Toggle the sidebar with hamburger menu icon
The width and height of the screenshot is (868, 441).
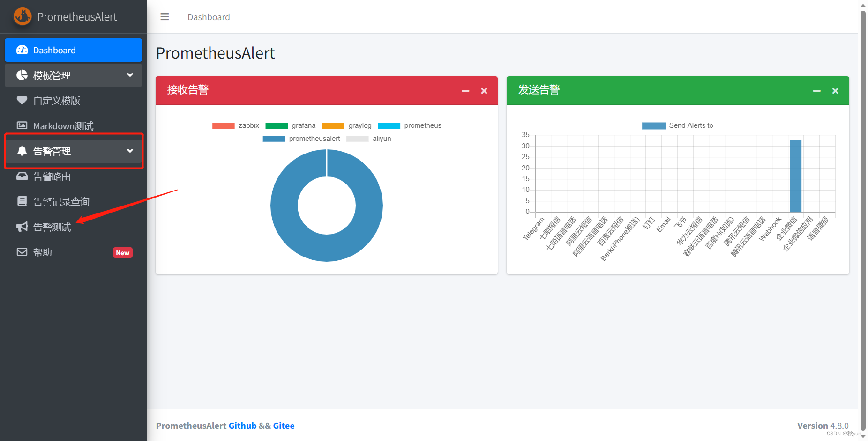click(165, 17)
